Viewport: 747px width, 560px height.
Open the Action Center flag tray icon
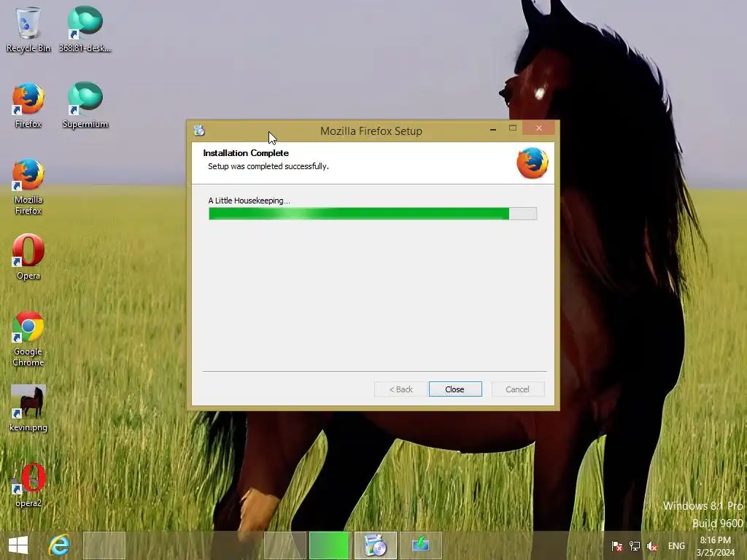click(617, 546)
